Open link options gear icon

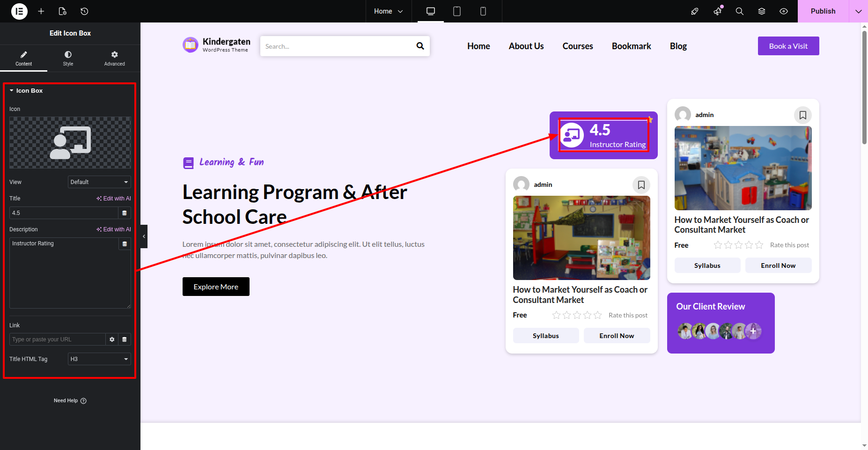(112, 339)
